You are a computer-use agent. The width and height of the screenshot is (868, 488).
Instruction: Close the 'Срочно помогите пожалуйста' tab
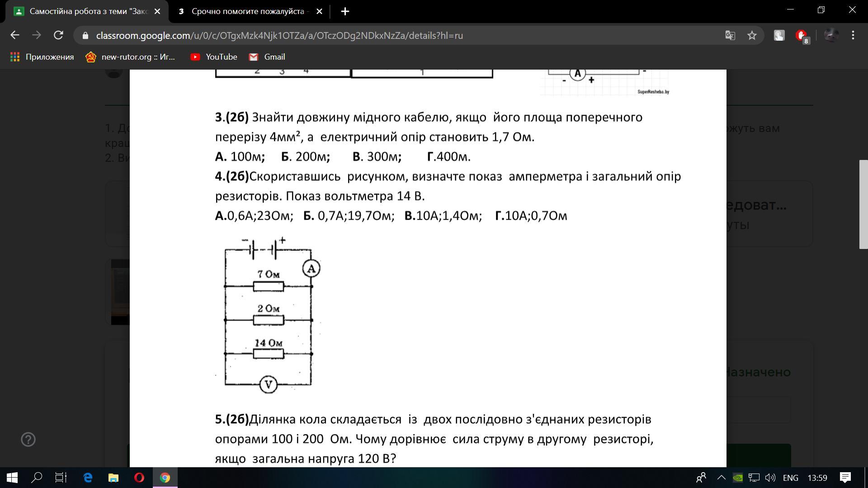(319, 11)
